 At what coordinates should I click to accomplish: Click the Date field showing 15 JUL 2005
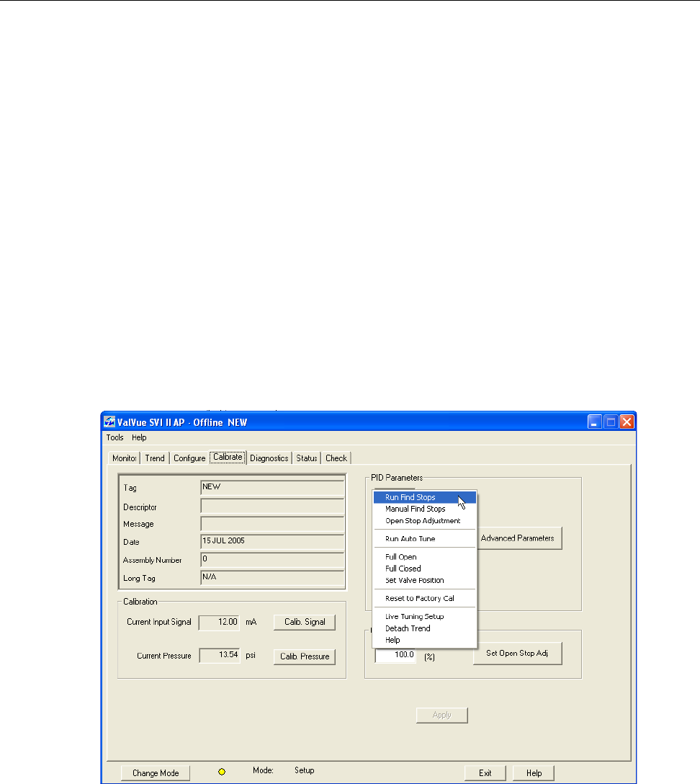[272, 541]
